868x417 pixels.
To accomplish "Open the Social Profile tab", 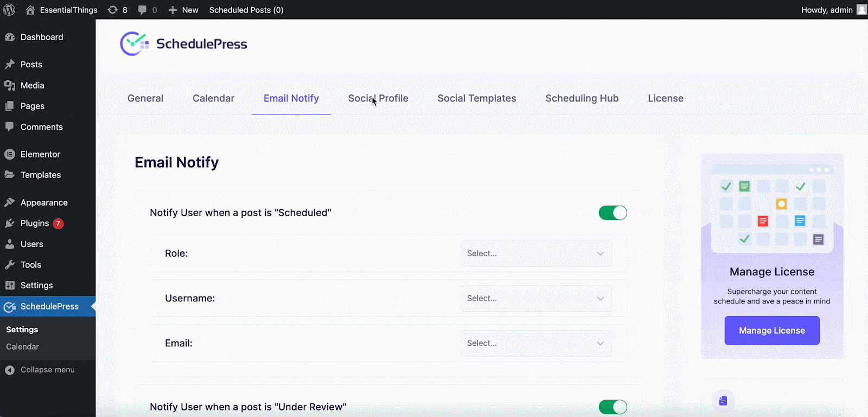I will pyautogui.click(x=378, y=98).
